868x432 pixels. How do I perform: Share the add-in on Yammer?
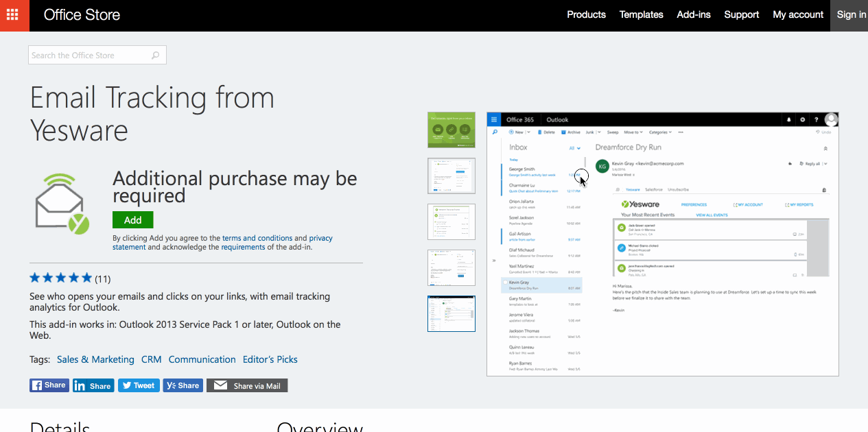183,385
